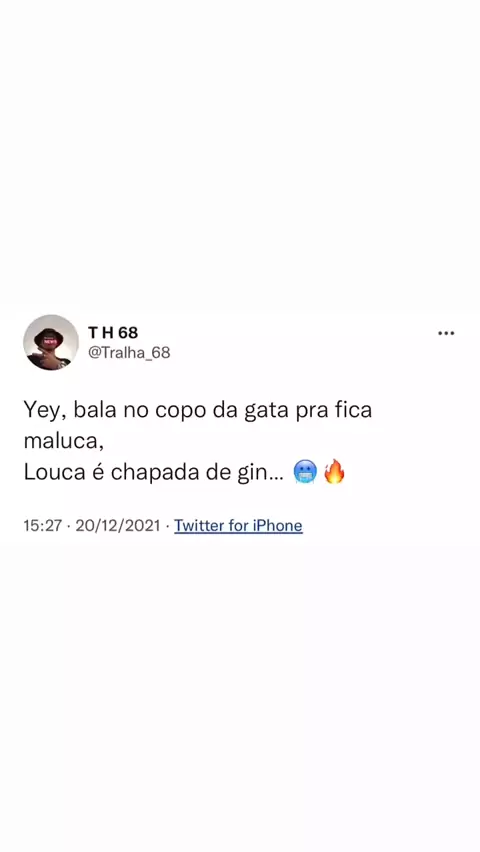The width and height of the screenshot is (480, 852).
Task: Open the display name T H 68
Action: point(113,333)
